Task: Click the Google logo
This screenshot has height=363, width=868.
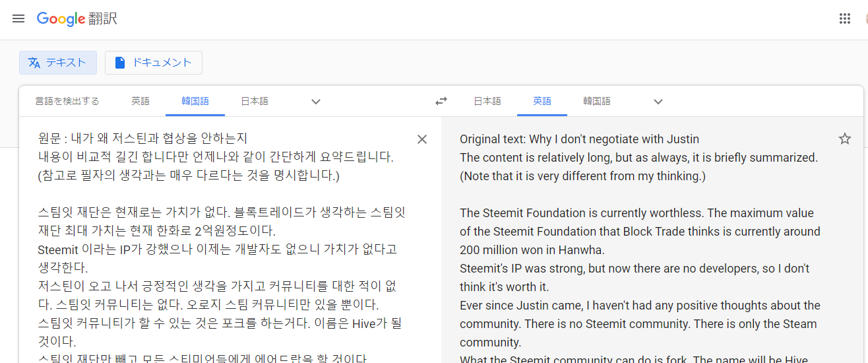Action: [61, 18]
